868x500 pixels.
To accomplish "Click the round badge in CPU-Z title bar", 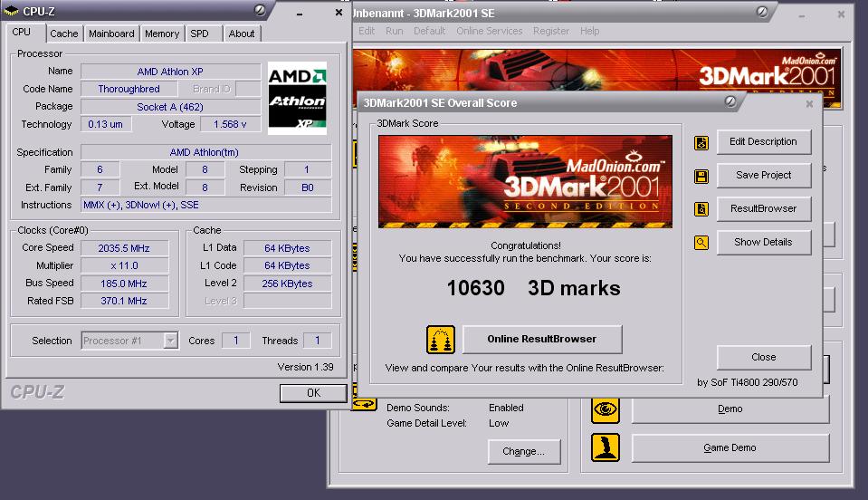I will pos(260,10).
